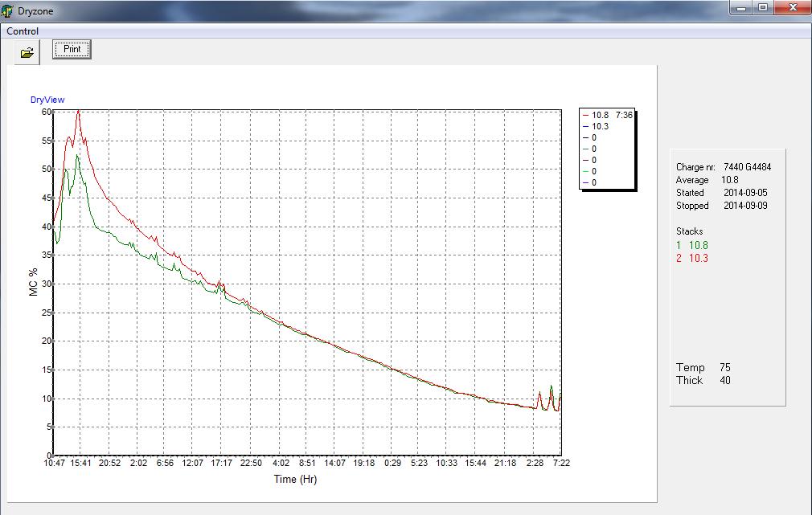812x515 pixels.
Task: Click the Stacks heading in the info panel
Action: (x=689, y=231)
